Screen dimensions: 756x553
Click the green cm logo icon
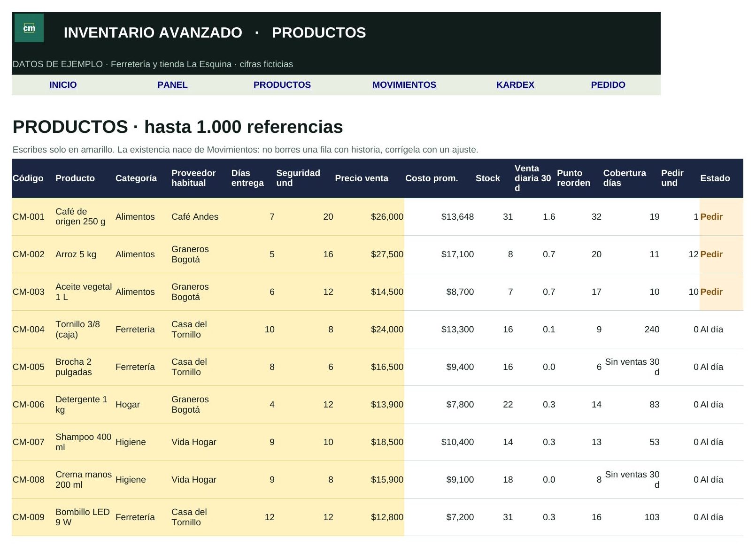coord(29,28)
